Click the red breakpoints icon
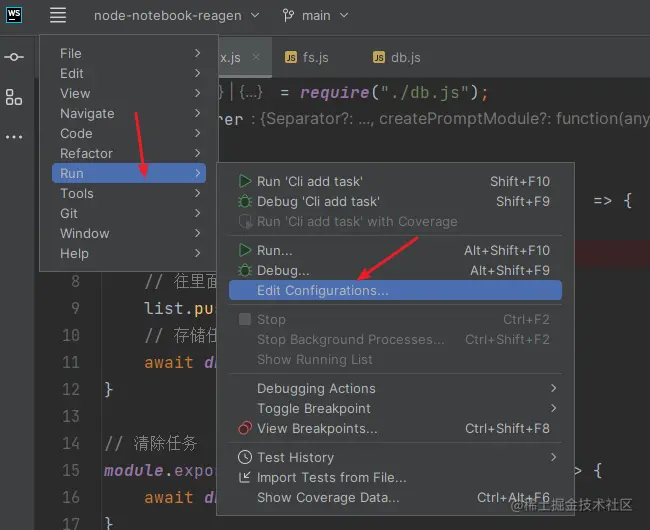This screenshot has height=530, width=650. (x=245, y=428)
